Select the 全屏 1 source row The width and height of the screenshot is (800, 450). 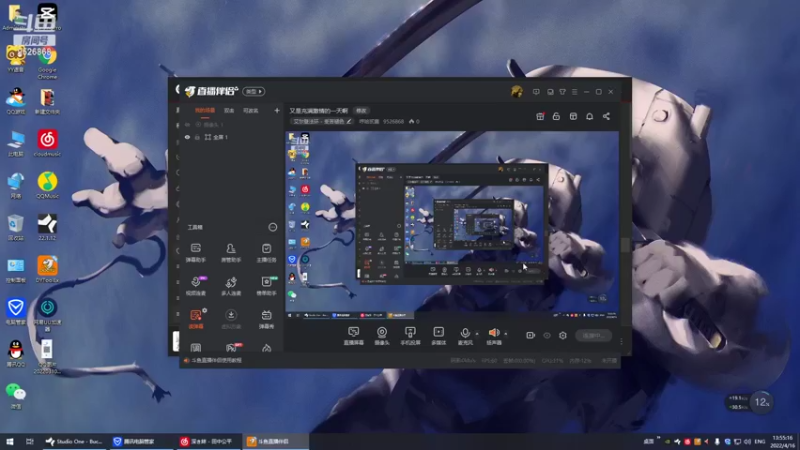(231, 137)
